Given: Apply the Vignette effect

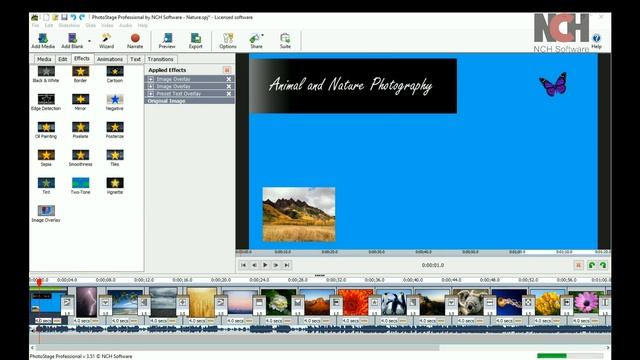Looking at the screenshot, I should pyautogui.click(x=115, y=186).
